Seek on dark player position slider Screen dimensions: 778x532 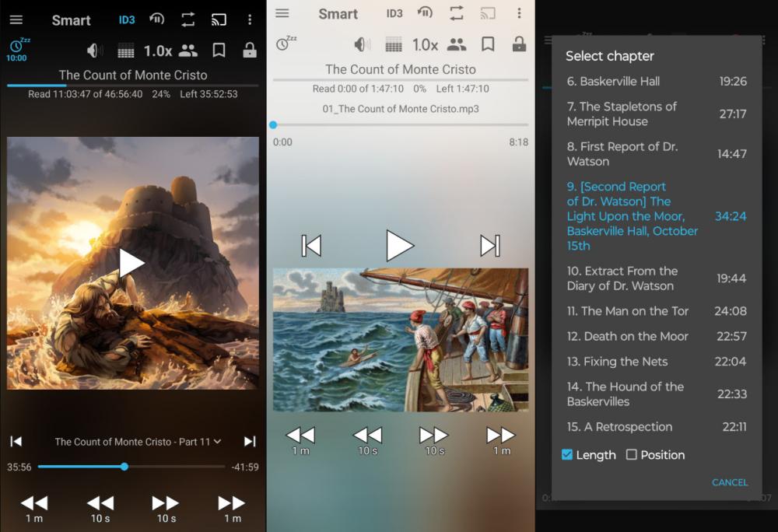pos(131,467)
